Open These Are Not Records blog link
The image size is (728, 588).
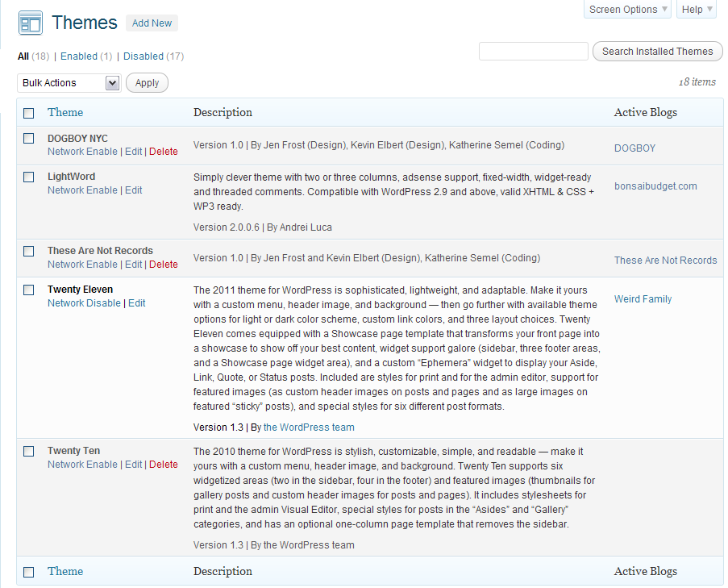click(x=665, y=260)
